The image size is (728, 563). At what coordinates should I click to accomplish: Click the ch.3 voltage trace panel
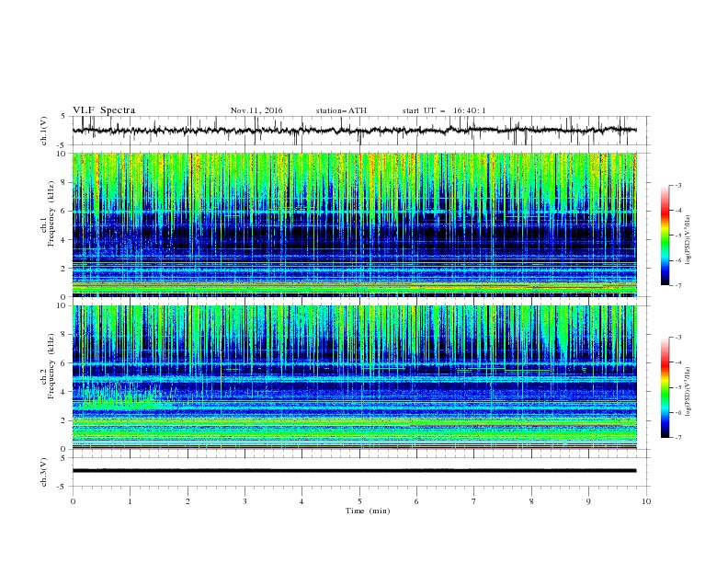coord(360,472)
